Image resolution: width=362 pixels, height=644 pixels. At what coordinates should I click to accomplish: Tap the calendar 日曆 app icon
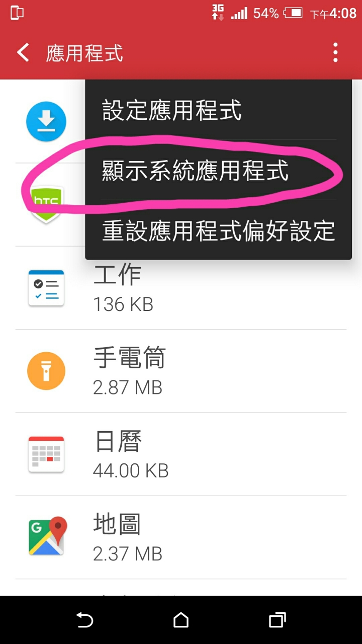(x=46, y=454)
